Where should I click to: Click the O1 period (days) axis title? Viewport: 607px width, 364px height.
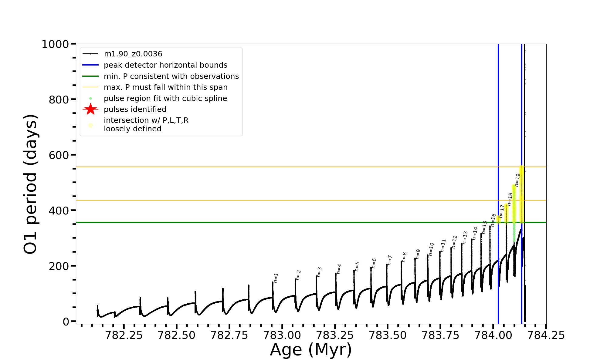point(30,184)
